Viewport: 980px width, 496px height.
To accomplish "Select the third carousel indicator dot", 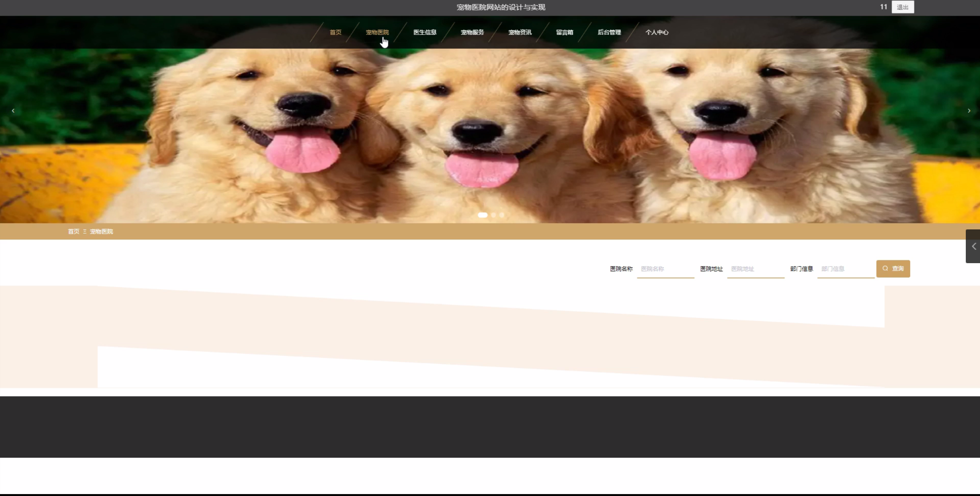I will pyautogui.click(x=502, y=215).
